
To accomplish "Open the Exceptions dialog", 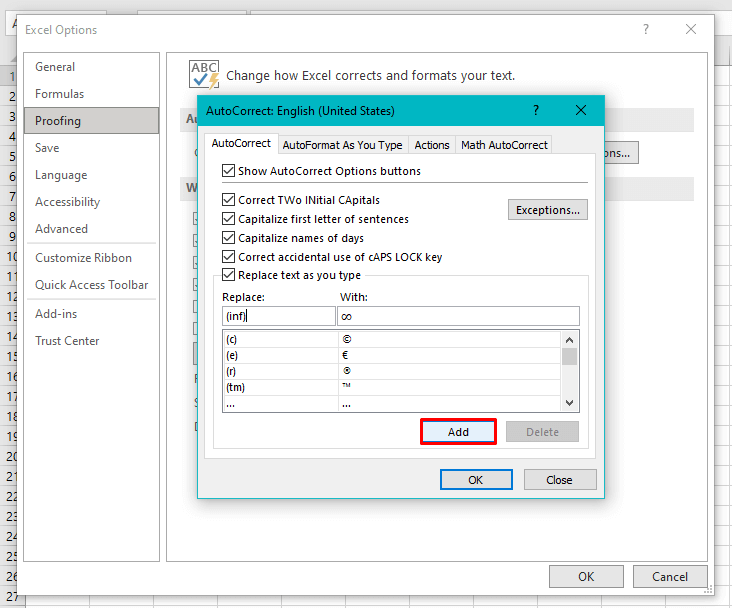I will click(x=547, y=210).
